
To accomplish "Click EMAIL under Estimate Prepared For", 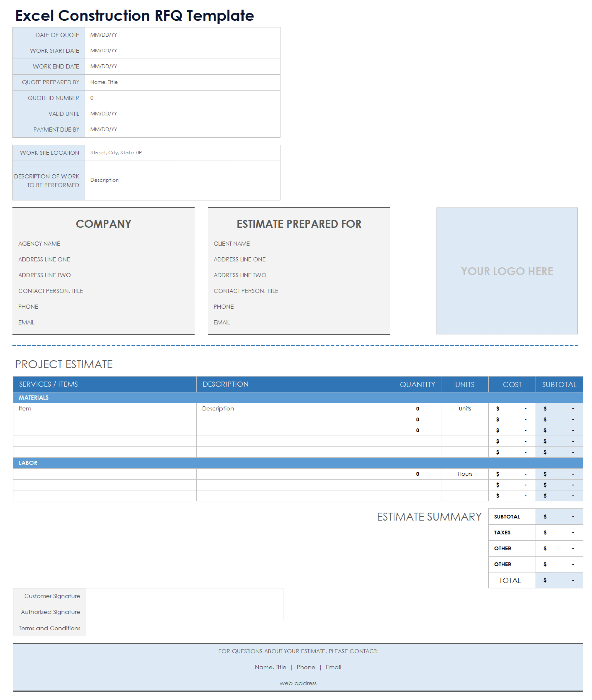I will (x=222, y=322).
